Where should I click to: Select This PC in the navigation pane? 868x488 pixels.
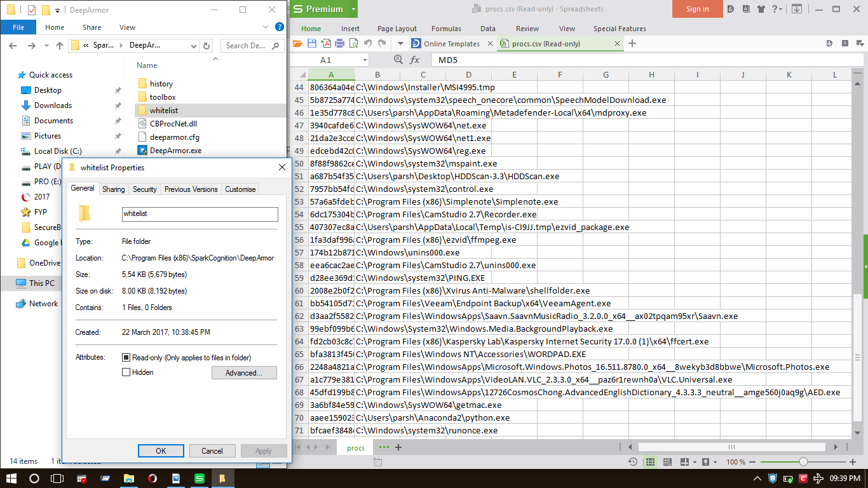click(x=42, y=283)
